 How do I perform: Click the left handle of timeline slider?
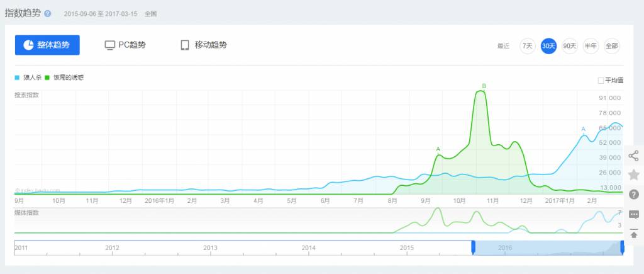coord(473,248)
